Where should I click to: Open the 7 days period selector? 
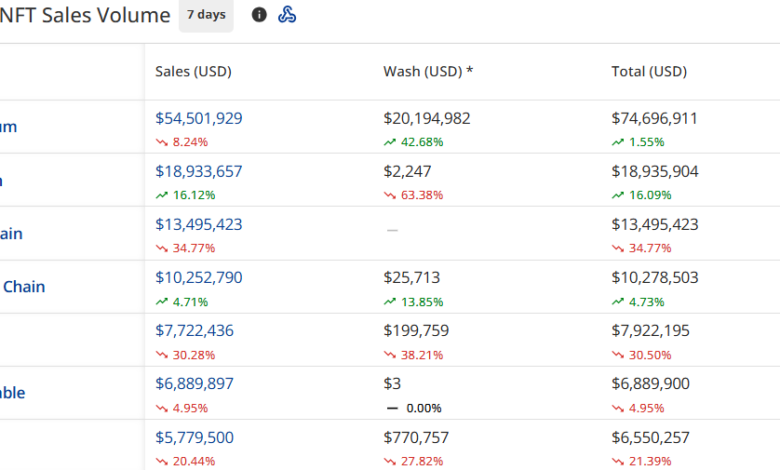(205, 15)
